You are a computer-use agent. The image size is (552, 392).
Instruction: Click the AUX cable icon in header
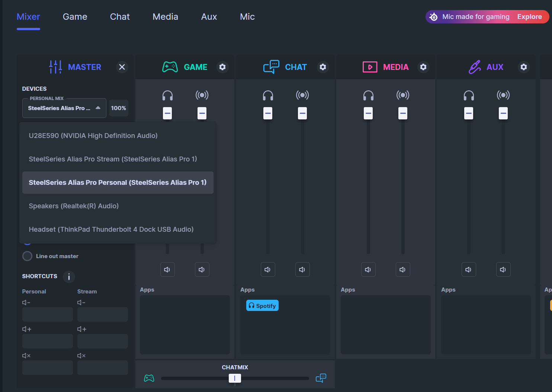475,67
